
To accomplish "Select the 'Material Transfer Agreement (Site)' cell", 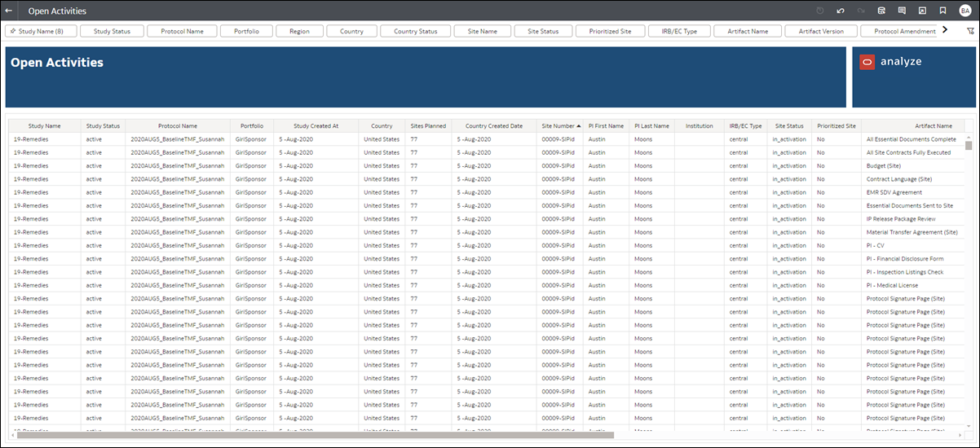I will coord(913,232).
